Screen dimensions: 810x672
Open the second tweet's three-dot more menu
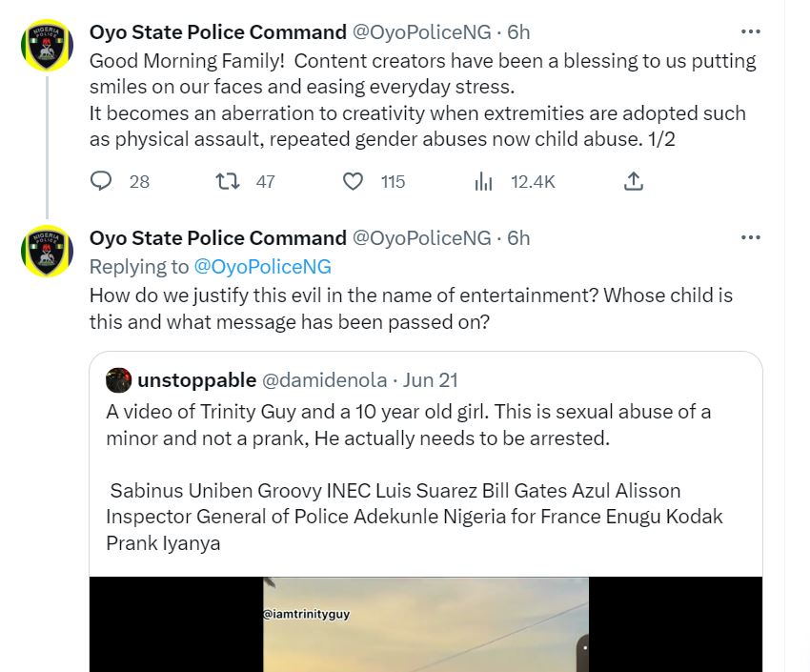751,237
